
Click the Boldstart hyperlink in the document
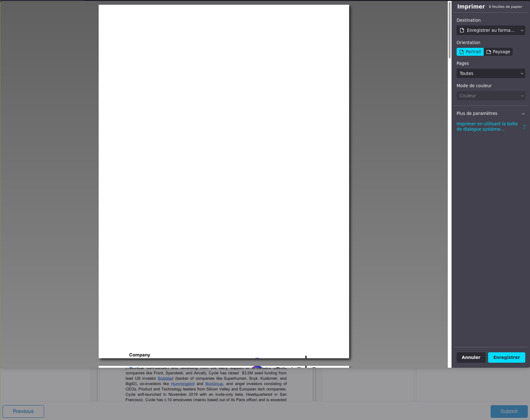coord(165,378)
